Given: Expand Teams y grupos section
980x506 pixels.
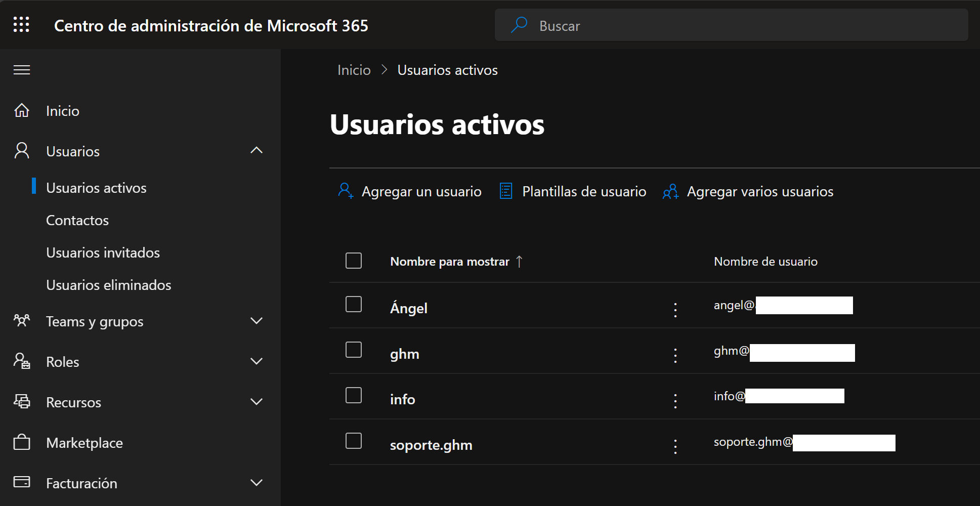Looking at the screenshot, I should pyautogui.click(x=257, y=321).
